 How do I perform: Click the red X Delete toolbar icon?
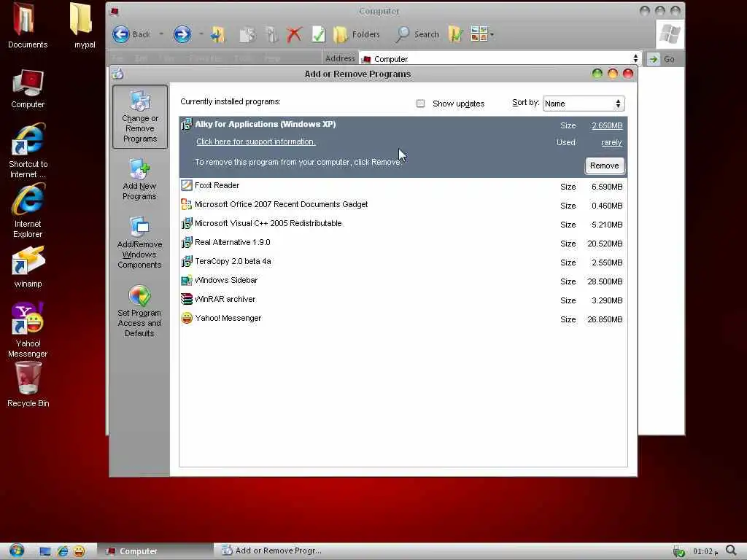[294, 34]
